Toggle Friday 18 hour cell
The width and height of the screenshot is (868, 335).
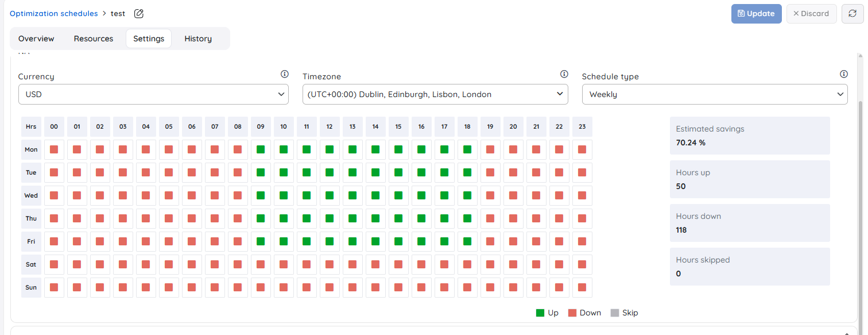click(467, 241)
